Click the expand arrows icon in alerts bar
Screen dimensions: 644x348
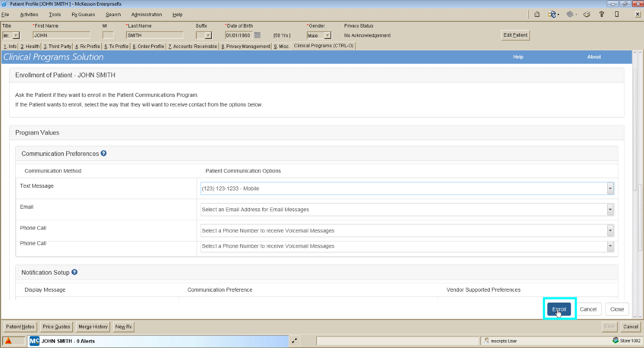click(x=294, y=341)
